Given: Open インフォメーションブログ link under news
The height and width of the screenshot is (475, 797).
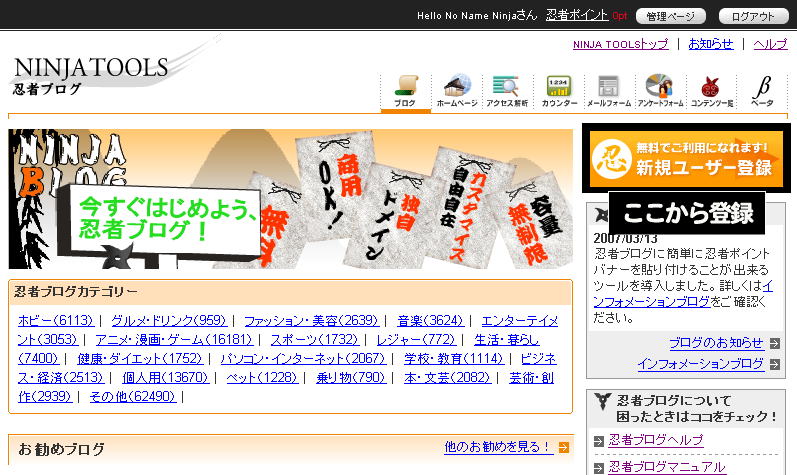Looking at the screenshot, I should pyautogui.click(x=701, y=364).
